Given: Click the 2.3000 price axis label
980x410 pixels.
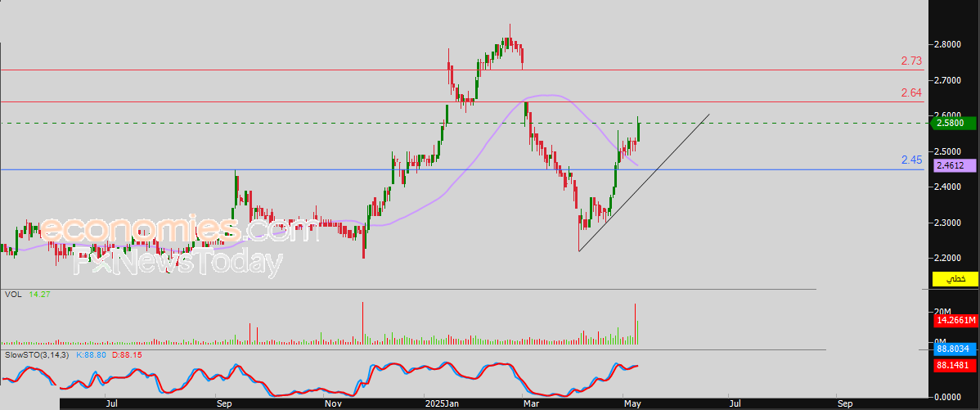Looking at the screenshot, I should 947,223.
